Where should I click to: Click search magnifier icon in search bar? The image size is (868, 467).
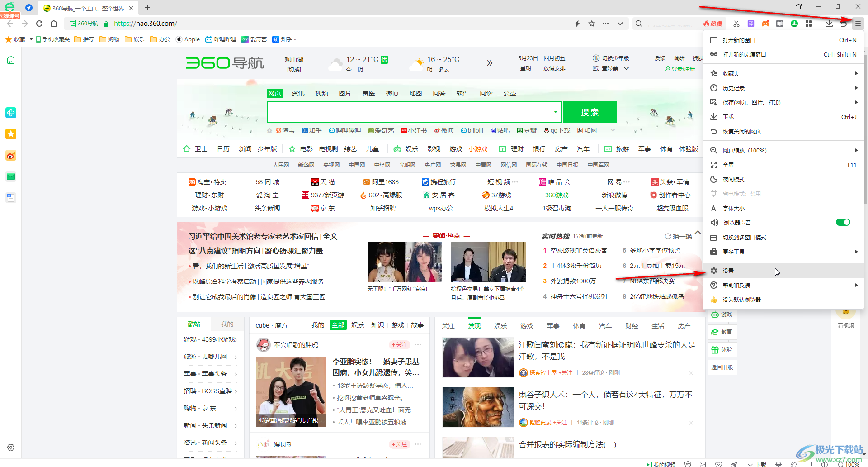point(638,24)
